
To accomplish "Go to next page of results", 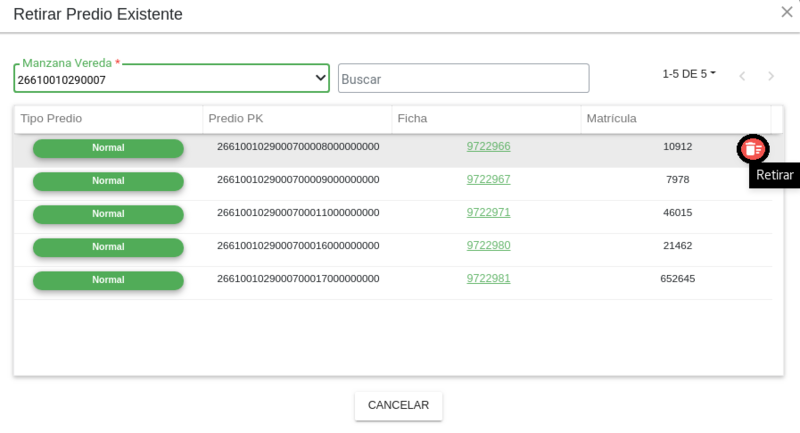I will click(x=771, y=76).
